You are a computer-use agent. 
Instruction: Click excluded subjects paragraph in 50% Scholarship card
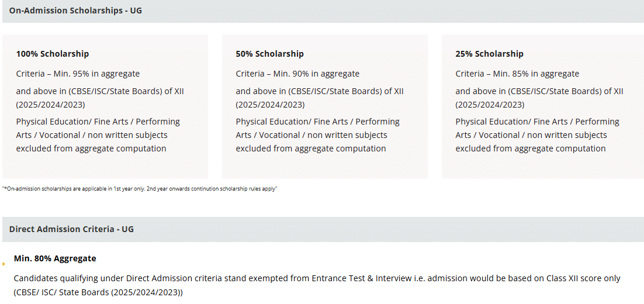tap(317, 135)
